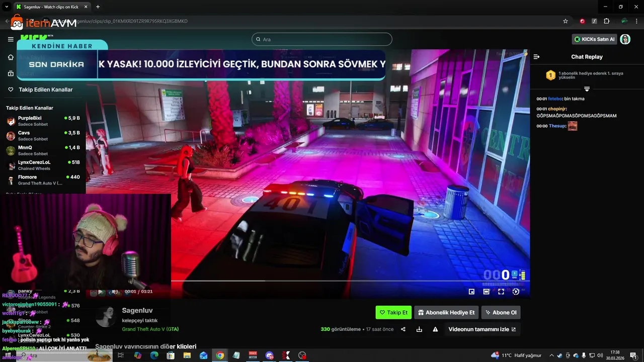The image size is (644, 362).
Task: Download the clip via download icon
Action: (419, 329)
